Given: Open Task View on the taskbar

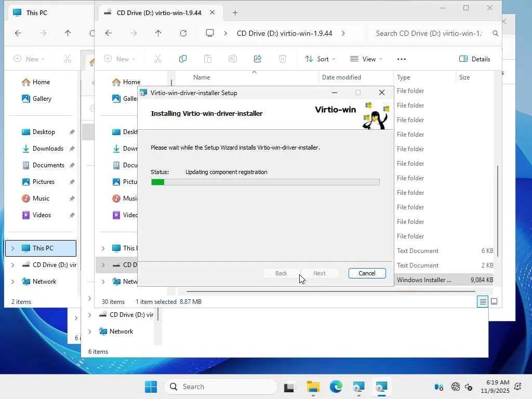Looking at the screenshot, I should 289,387.
